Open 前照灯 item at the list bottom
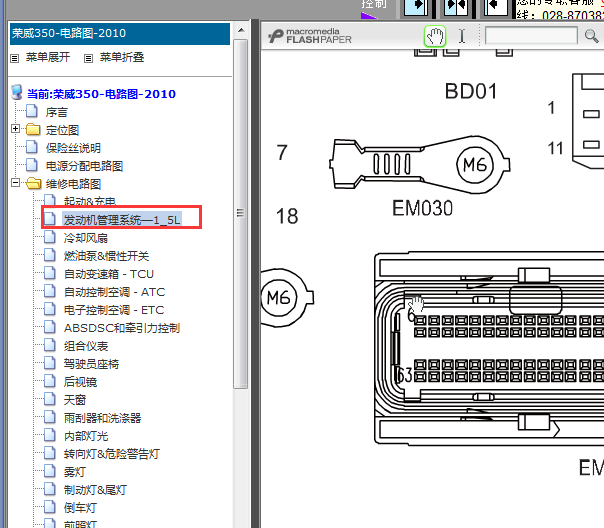The image size is (604, 528). point(80,524)
